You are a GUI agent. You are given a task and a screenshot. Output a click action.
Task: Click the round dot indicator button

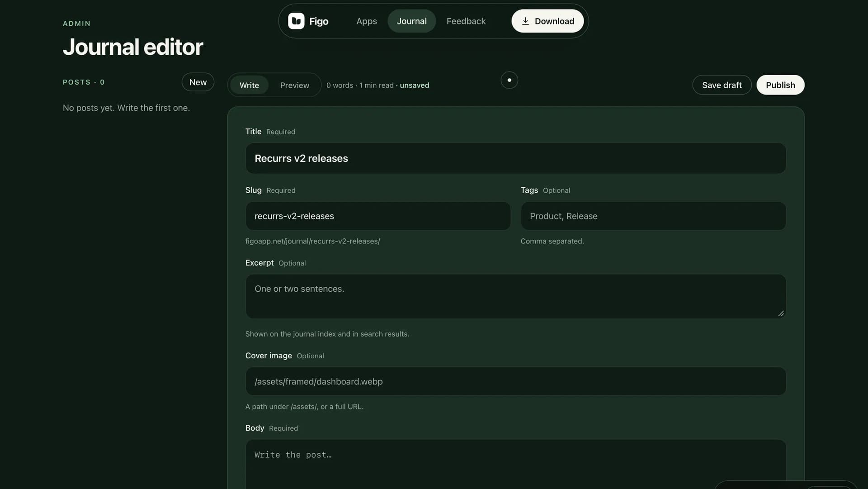coord(509,80)
